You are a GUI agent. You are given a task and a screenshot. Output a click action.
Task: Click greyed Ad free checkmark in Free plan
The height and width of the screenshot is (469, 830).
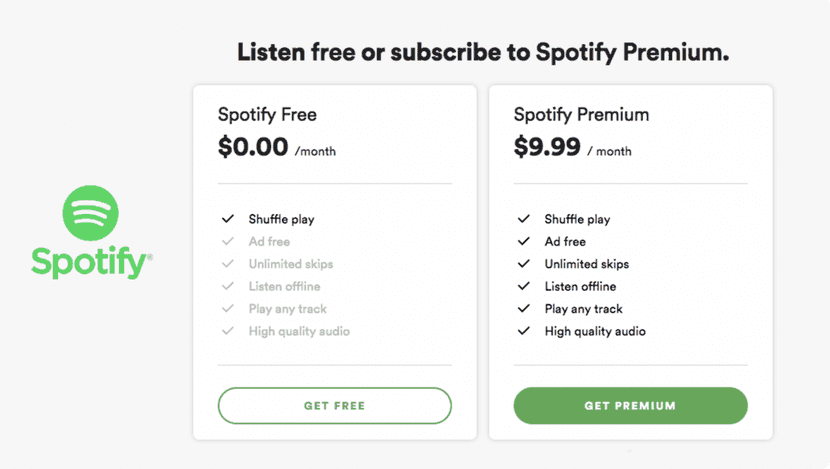click(228, 242)
